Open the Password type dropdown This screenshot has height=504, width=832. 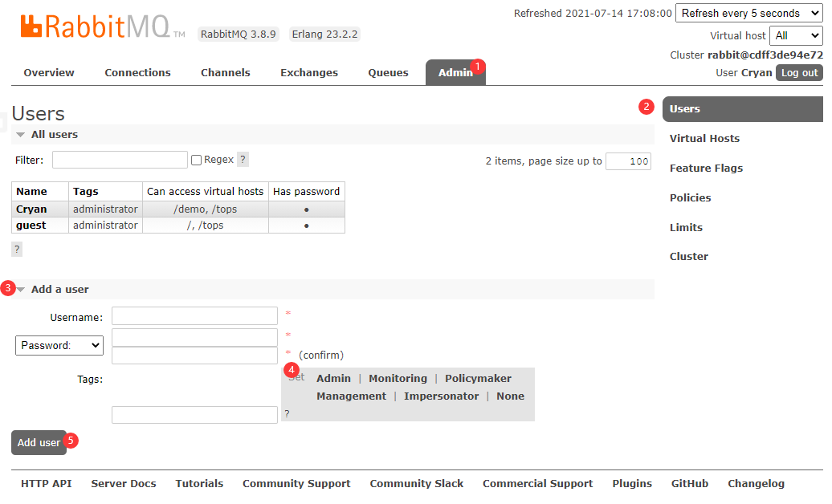59,345
